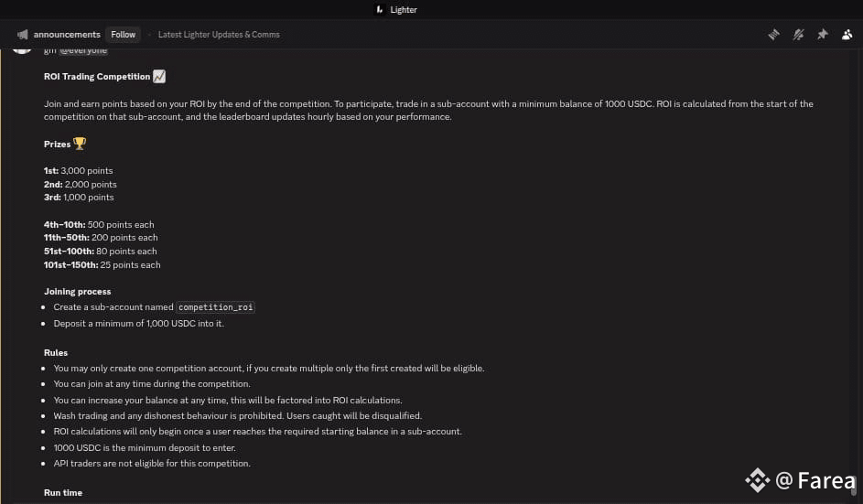Image resolution: width=863 pixels, height=504 pixels.
Task: Click the Lighter server logo in title bar
Action: coord(379,9)
